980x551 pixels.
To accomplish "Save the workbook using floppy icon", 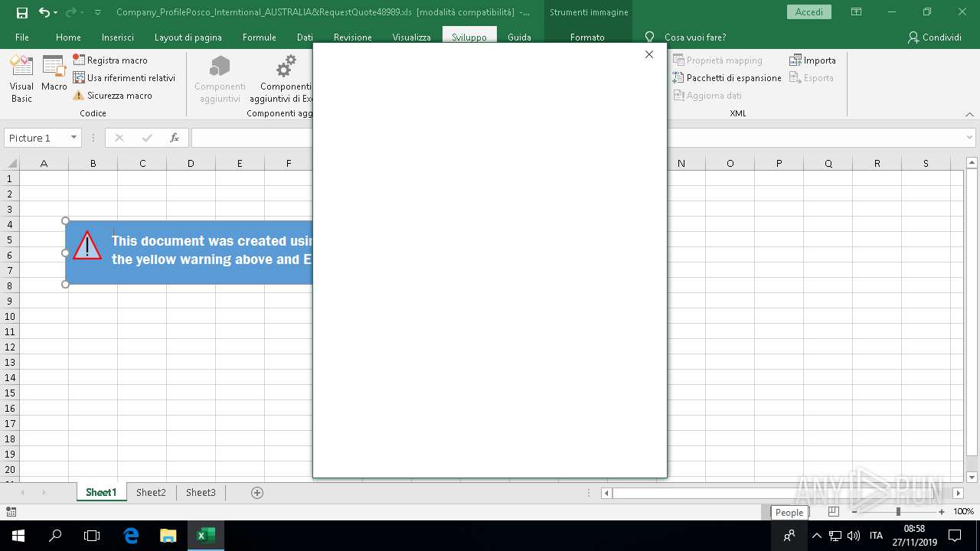I will [x=21, y=12].
